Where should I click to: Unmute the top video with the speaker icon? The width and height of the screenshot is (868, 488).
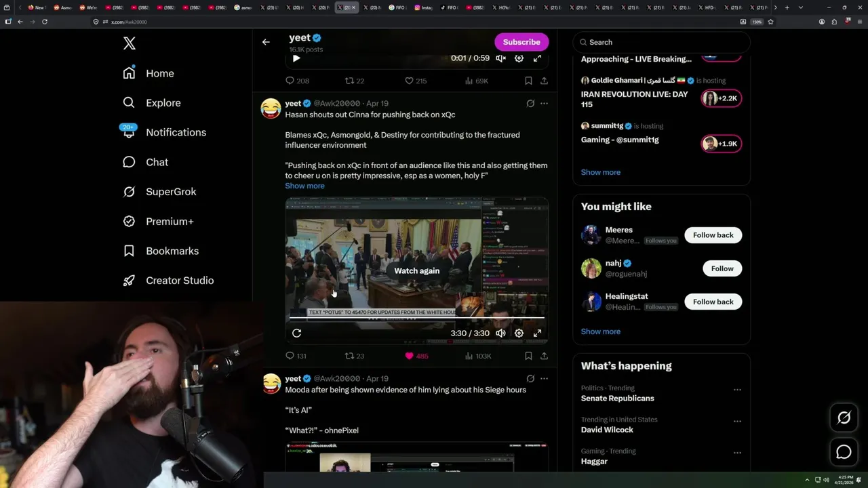pos(500,58)
